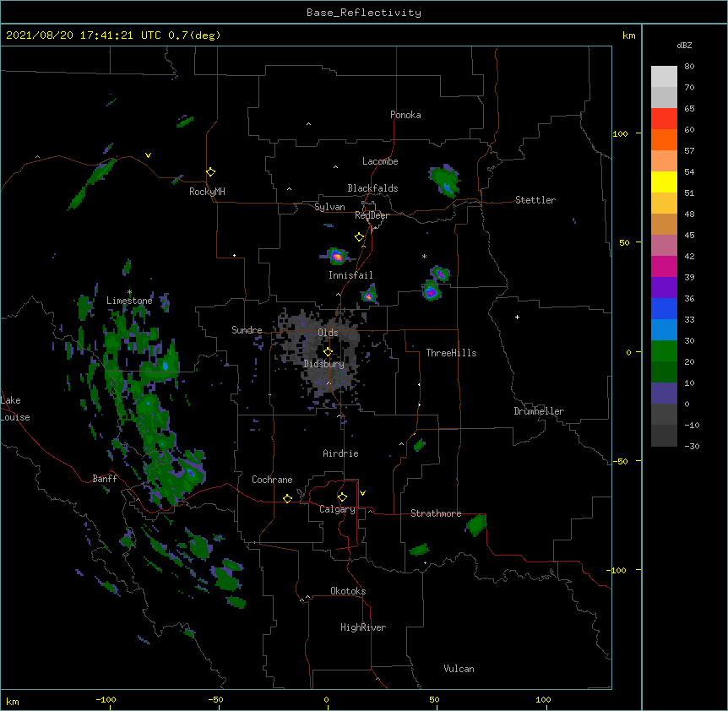Click the -50 km tick on bottom axis

[x=216, y=700]
